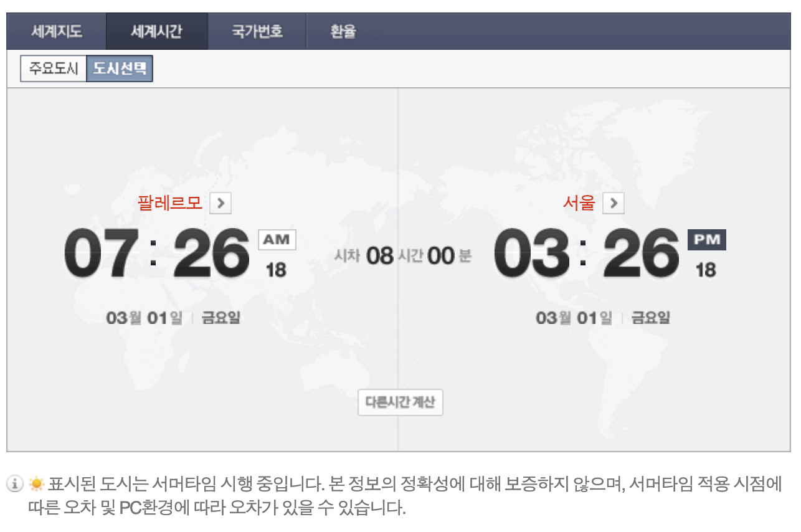
Task: Click the 03 hour digits for 서울
Action: point(531,254)
